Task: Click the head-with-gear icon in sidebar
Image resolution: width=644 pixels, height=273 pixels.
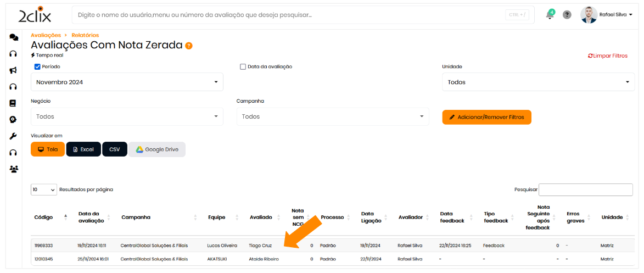Action: pos(13,120)
